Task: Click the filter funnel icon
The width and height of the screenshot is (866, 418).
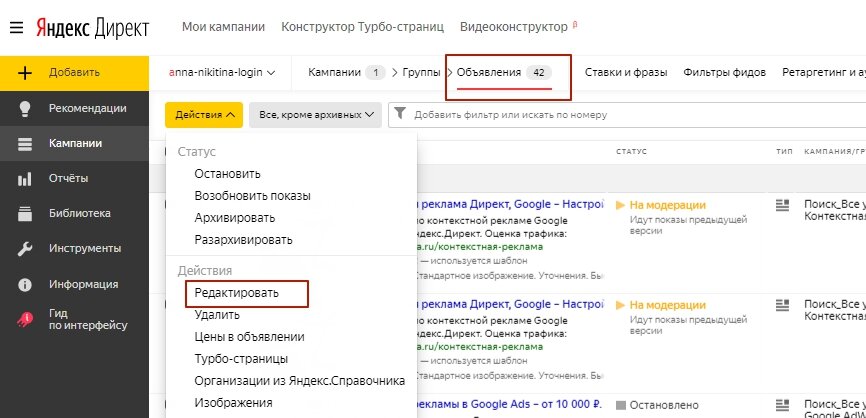Action: click(x=400, y=114)
